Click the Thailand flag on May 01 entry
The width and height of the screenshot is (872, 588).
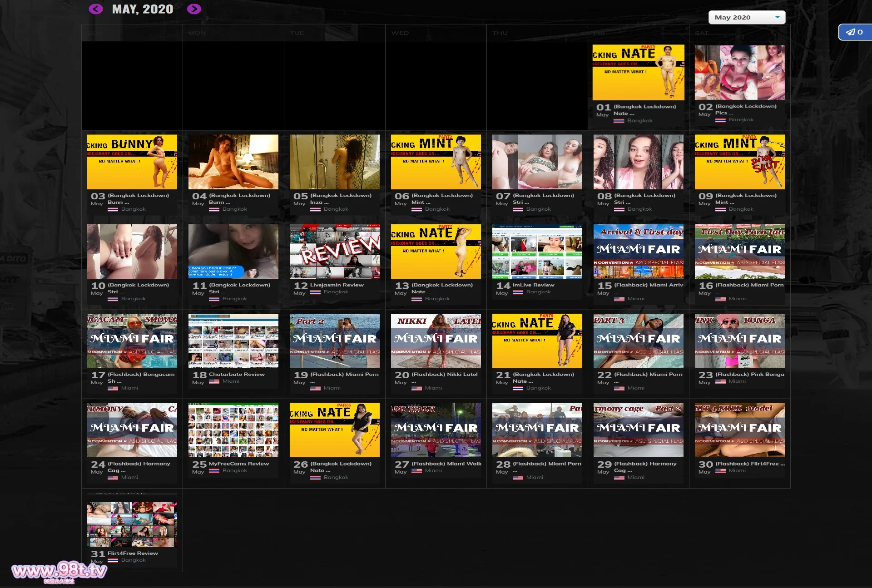pyautogui.click(x=619, y=121)
